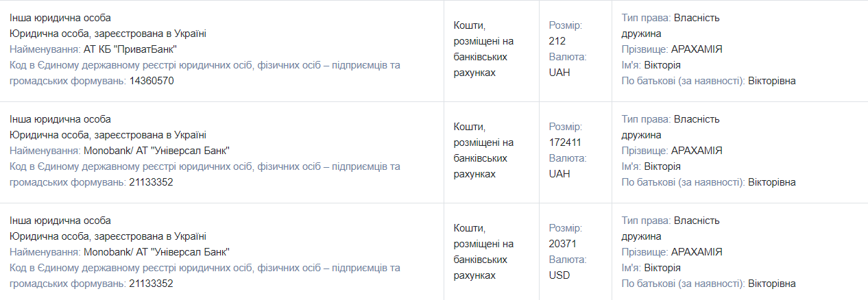Click "Власність" right type in 172411 row
The image size is (868, 300).
697,119
